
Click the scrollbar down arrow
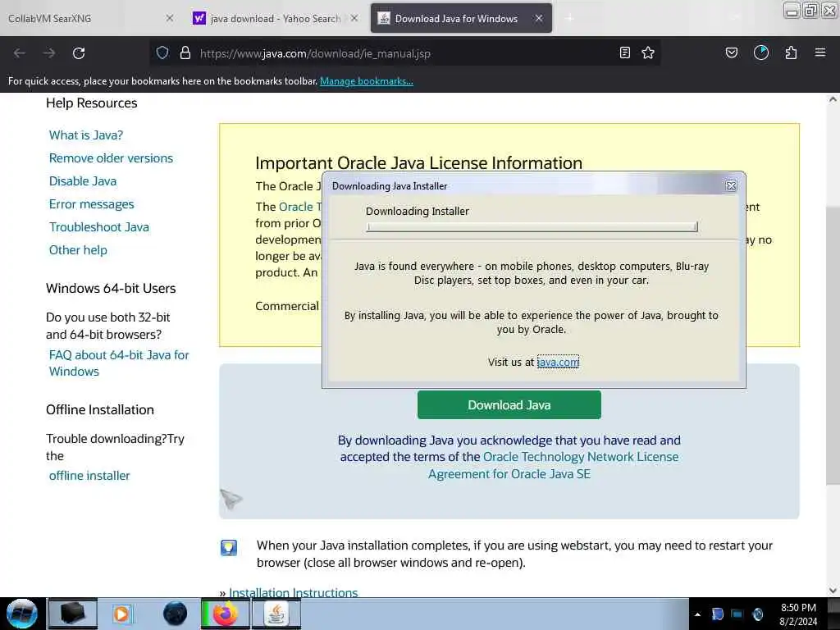pyautogui.click(x=833, y=591)
